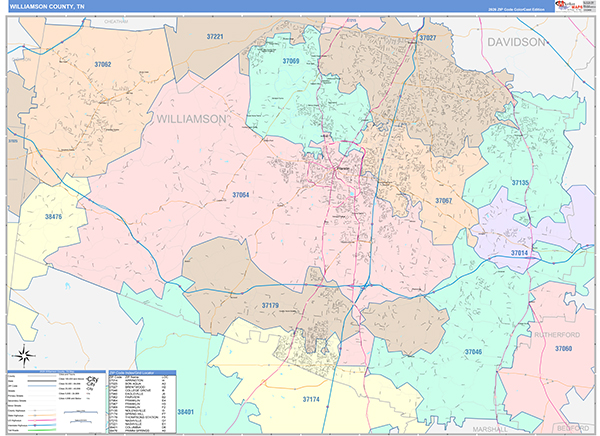Click the Interstate Highways blue line sample in legend
The height and width of the screenshot is (436, 600).
[42, 425]
